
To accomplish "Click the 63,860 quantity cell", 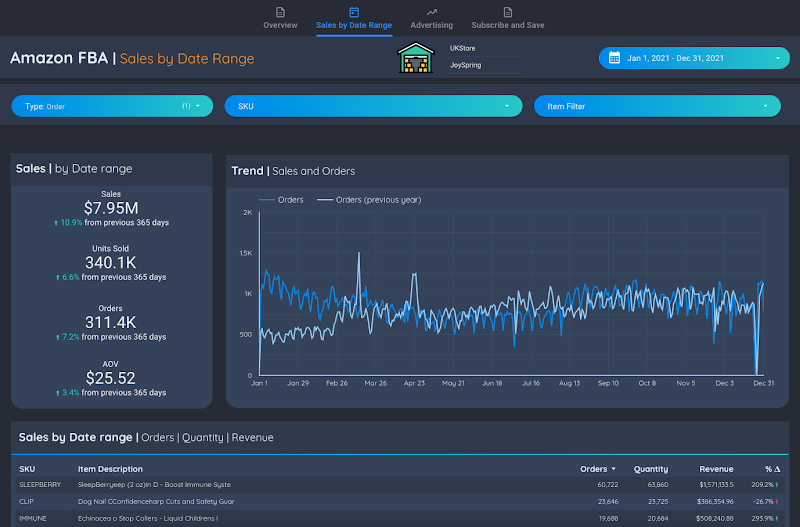I will point(657,485).
